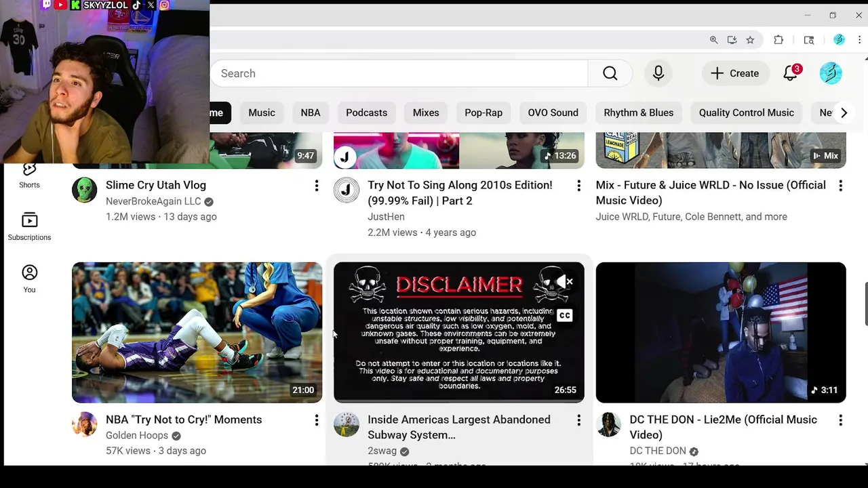
Task: Open Chrome's three-dot menu
Action: [859, 40]
